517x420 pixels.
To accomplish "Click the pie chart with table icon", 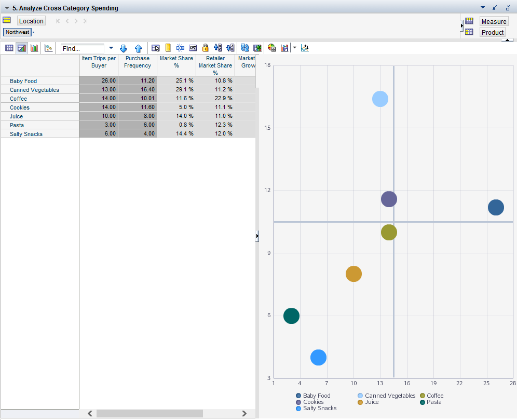I will pyautogui.click(x=271, y=48).
